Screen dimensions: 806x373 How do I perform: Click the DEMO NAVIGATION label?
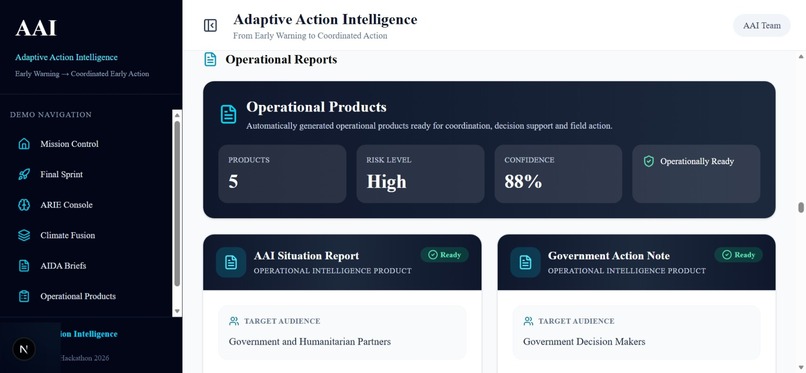(x=51, y=115)
